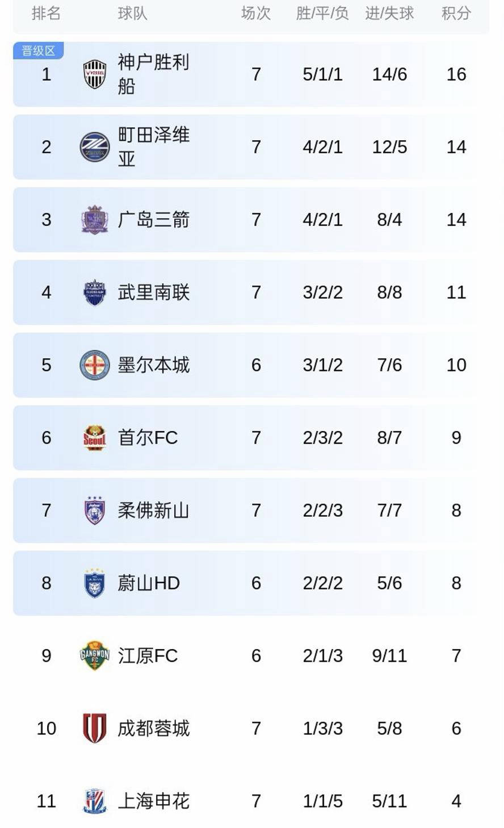
Task: Click the 晋级区 qualification zone badge
Action: point(38,51)
